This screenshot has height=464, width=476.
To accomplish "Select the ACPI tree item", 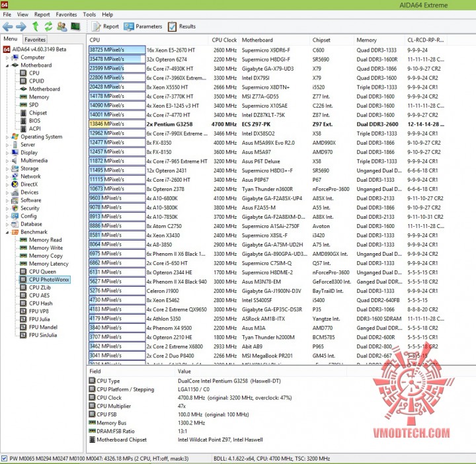I will point(30,129).
